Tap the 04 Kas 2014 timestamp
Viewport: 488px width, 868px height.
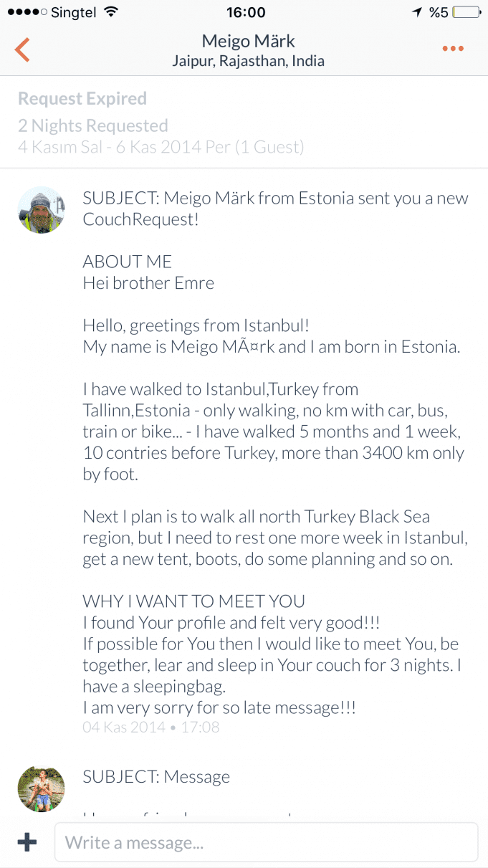(151, 728)
